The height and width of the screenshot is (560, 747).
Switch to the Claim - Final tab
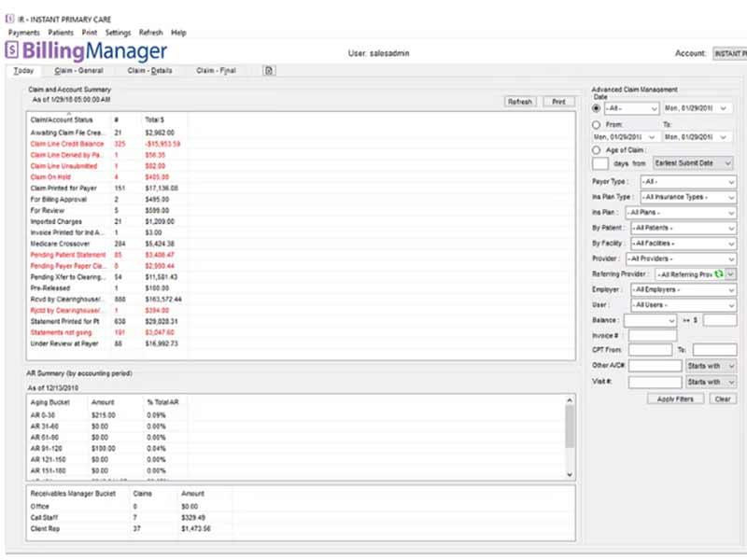[x=216, y=71]
